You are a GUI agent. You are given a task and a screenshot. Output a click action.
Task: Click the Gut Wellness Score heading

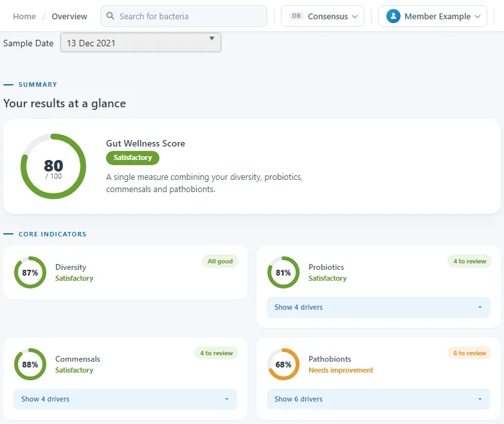[145, 143]
